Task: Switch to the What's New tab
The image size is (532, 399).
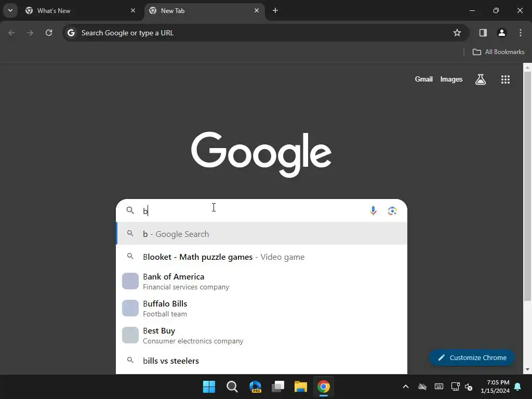Action: 81,10
